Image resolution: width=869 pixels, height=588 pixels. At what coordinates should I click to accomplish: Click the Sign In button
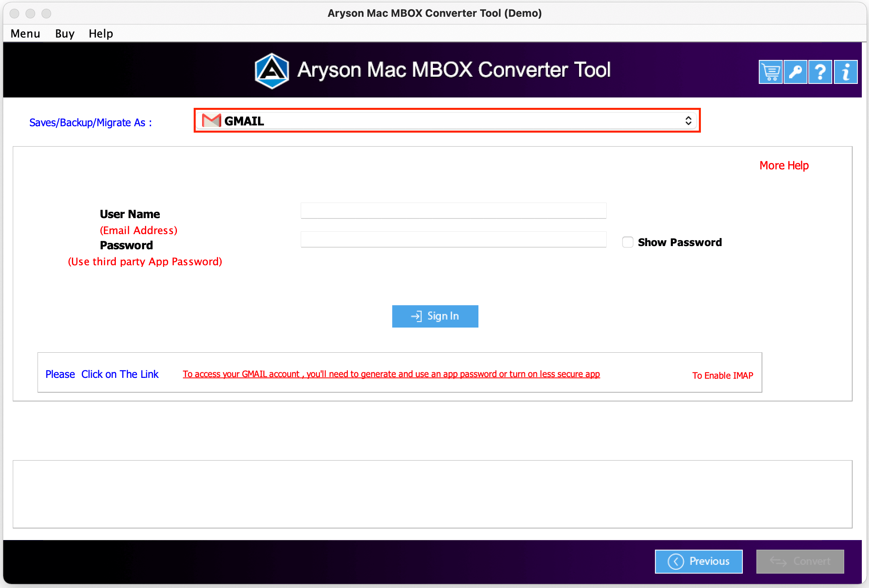tap(435, 316)
